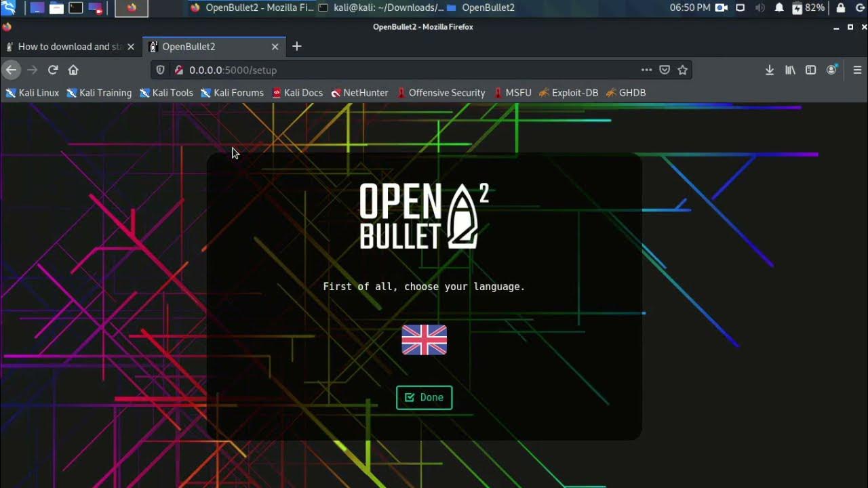
Task: Click the forward navigation arrow
Action: point(32,70)
